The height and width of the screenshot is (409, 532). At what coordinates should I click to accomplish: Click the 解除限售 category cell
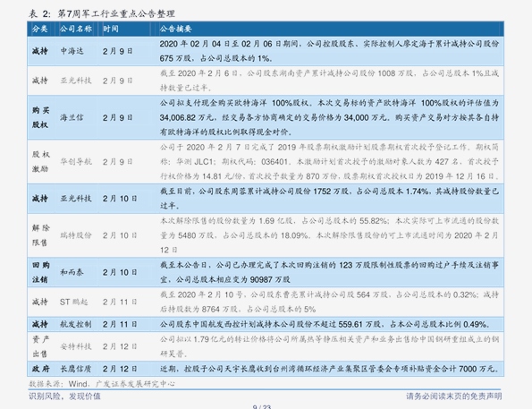41,235
